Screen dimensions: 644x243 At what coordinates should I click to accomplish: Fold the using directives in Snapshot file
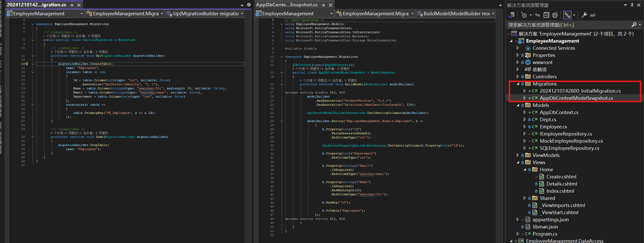pos(282,24)
